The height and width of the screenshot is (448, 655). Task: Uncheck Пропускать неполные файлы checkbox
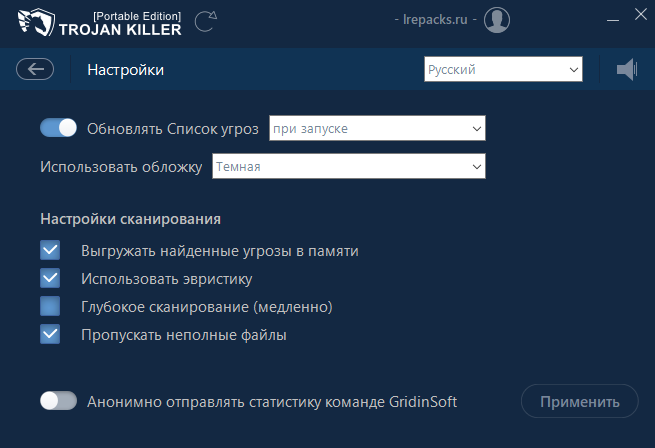[x=50, y=334]
